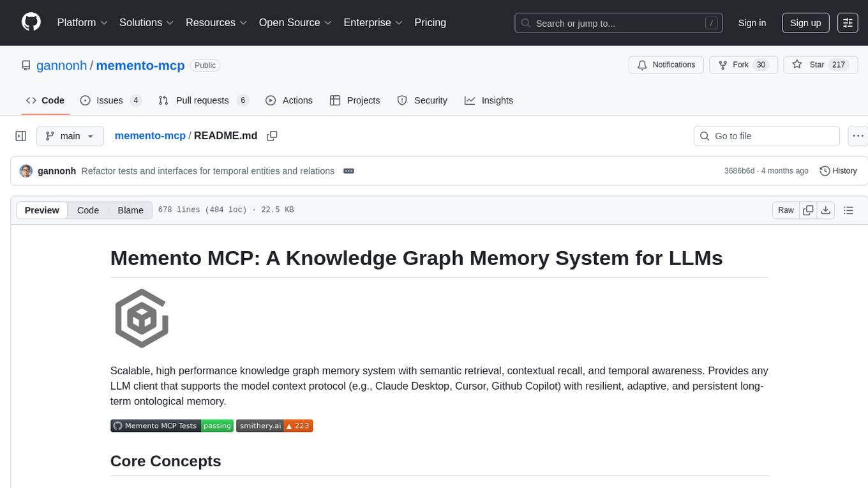The height and width of the screenshot is (488, 868).
Task: Open the document outline icon
Action: [x=848, y=210]
